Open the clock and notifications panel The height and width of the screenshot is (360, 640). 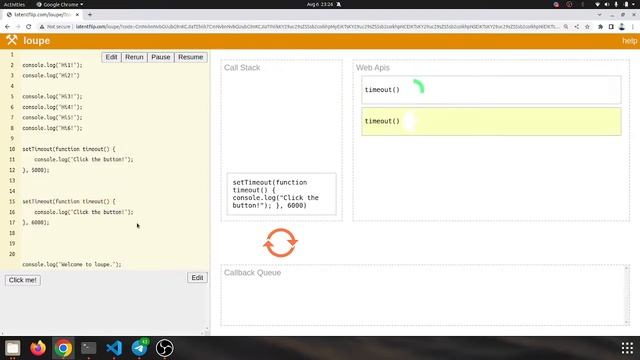(323, 4)
